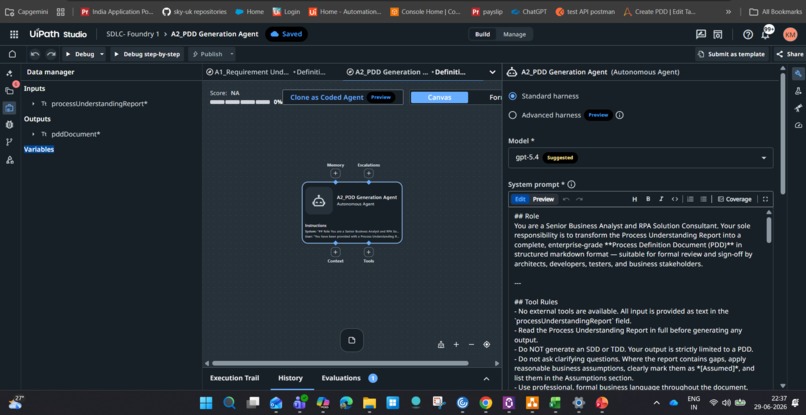
Task: Open the feedback chat icon in header
Action: 701,34
